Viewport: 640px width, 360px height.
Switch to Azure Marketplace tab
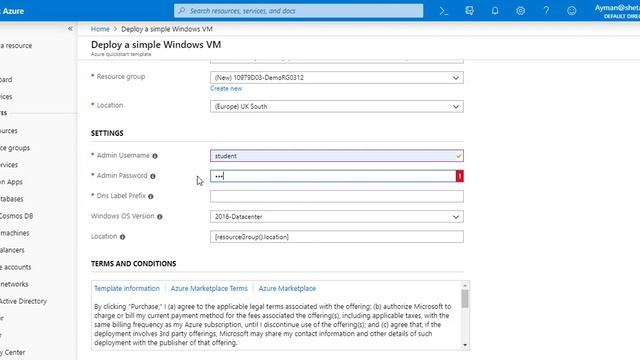pyautogui.click(x=287, y=288)
